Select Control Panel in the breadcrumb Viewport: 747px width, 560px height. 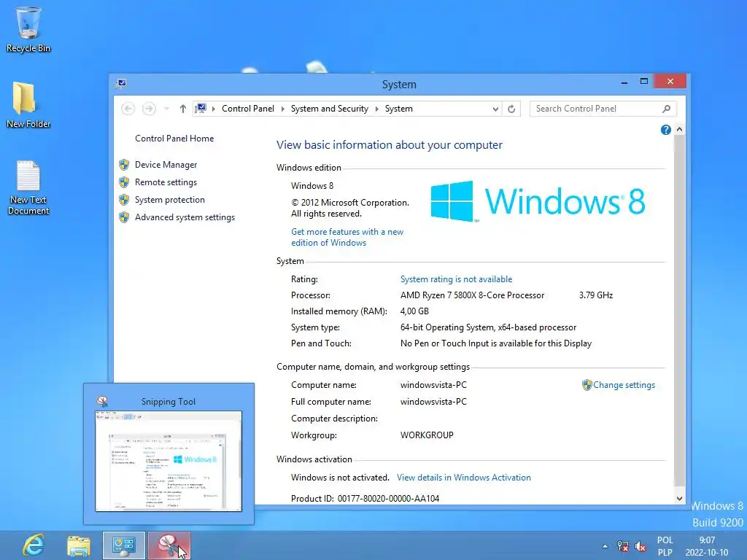[x=248, y=109]
